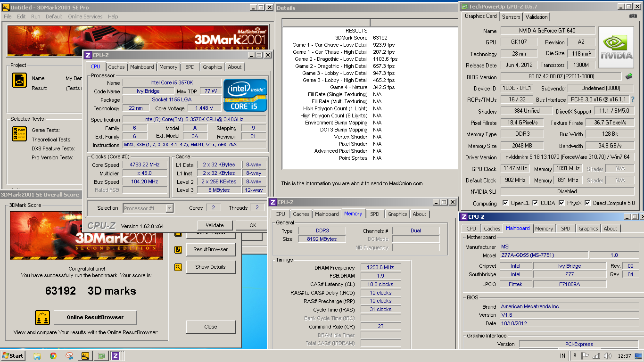Click the Project icon in 3DMark window
This screenshot has height=362, width=644.
click(19, 80)
